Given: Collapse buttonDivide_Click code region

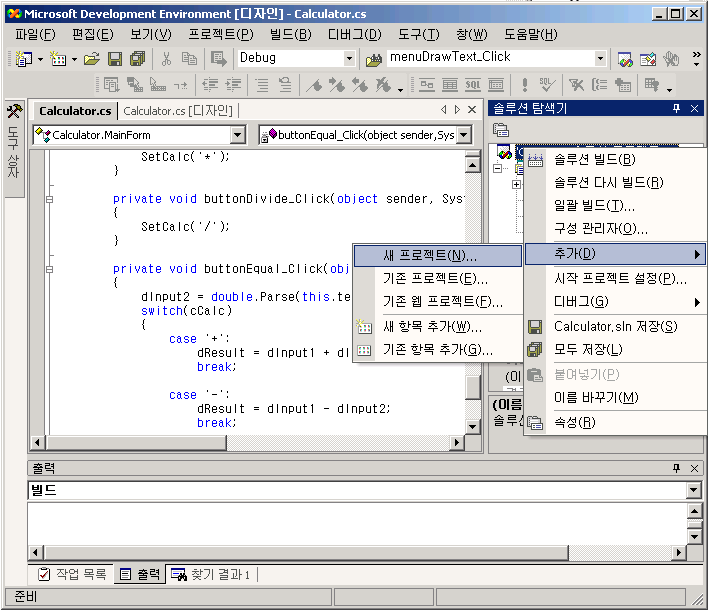Looking at the screenshot, I should pos(50,199).
